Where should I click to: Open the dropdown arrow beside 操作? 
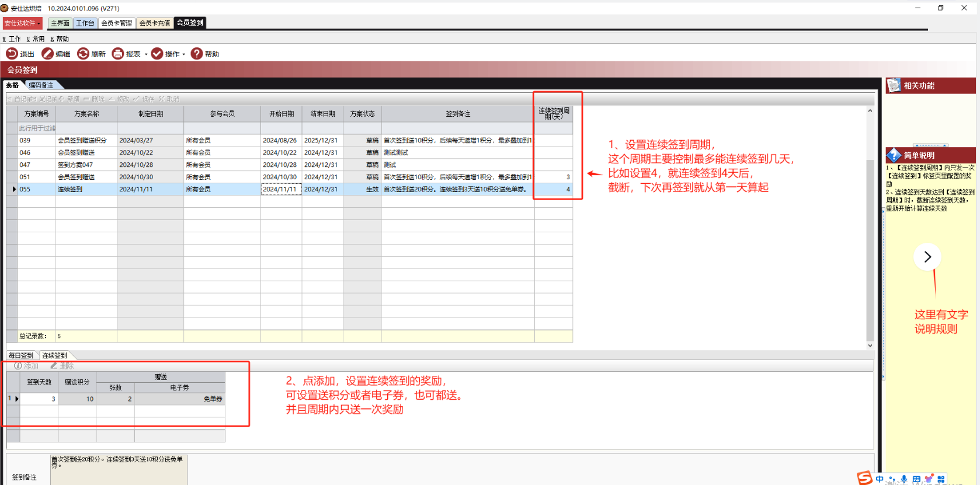(x=183, y=54)
